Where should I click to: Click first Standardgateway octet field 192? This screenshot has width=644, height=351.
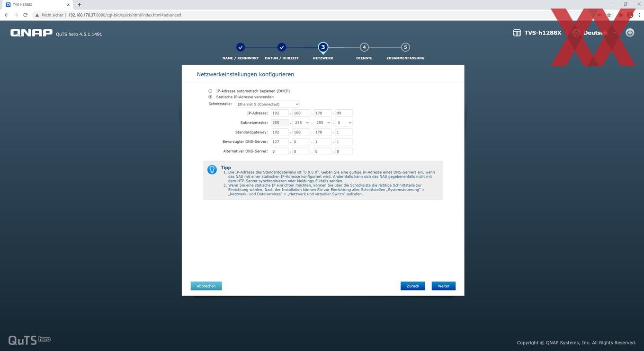pos(280,132)
